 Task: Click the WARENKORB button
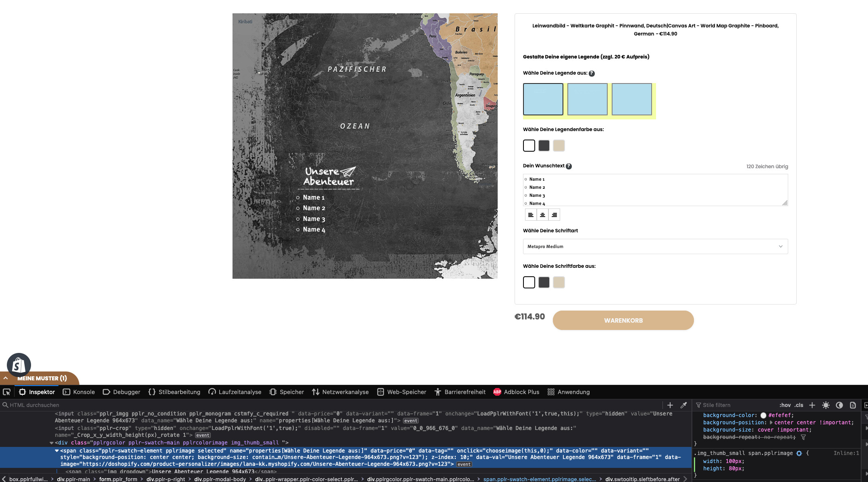(623, 320)
